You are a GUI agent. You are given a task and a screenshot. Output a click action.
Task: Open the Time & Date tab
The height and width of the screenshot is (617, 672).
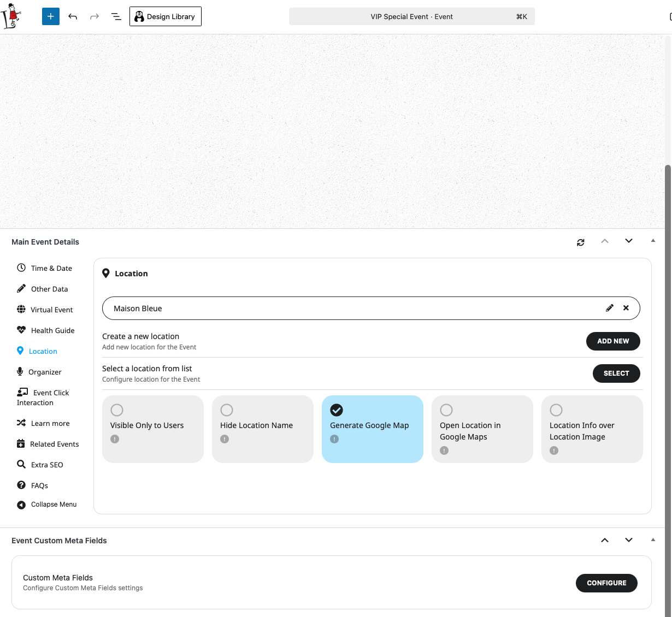[51, 268]
